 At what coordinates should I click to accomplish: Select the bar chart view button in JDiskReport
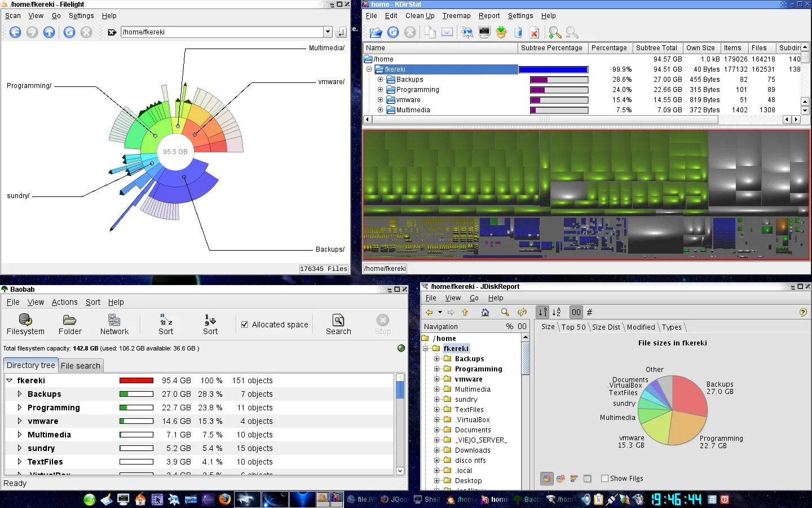(x=574, y=479)
